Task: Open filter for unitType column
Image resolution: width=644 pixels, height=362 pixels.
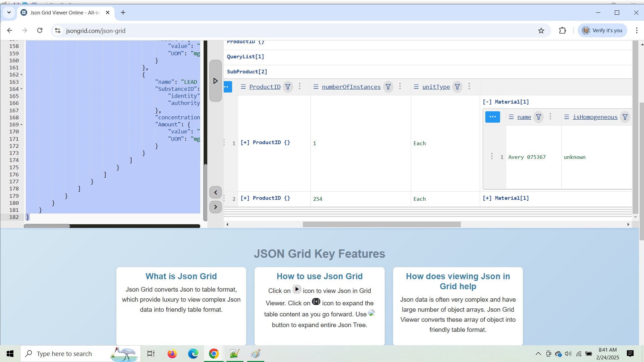Action: pyautogui.click(x=457, y=87)
